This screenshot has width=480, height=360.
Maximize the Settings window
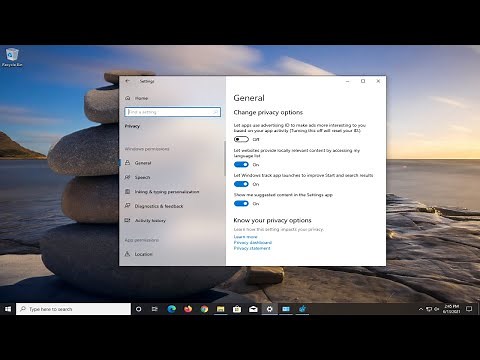(363, 81)
